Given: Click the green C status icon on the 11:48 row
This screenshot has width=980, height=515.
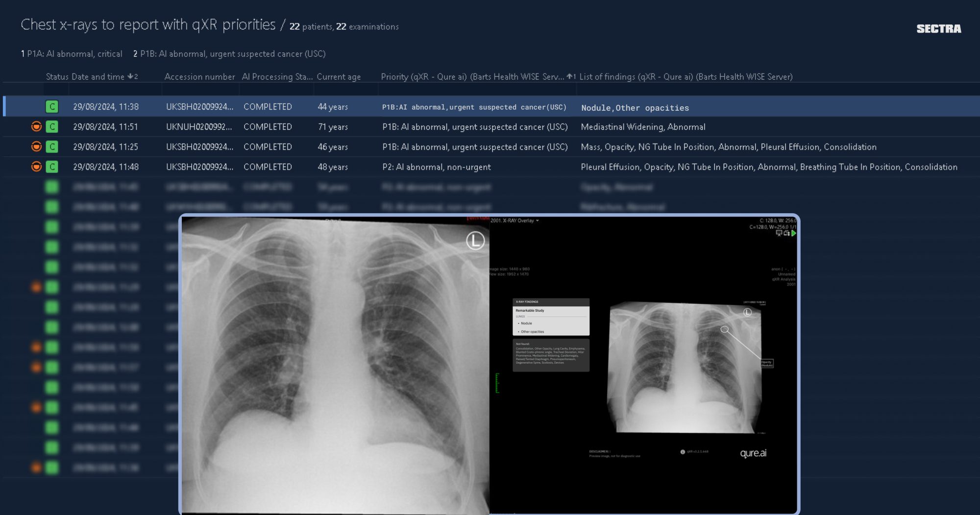Looking at the screenshot, I should pyautogui.click(x=52, y=167).
